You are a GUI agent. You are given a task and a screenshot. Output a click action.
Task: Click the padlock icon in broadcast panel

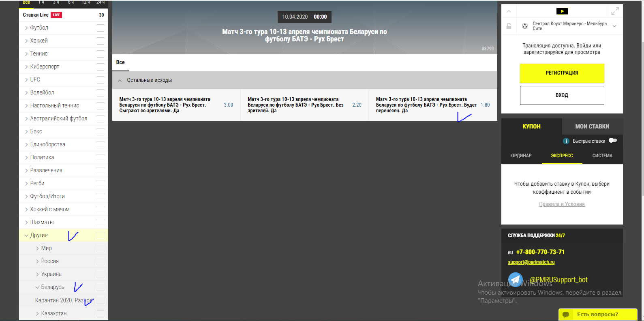[509, 26]
